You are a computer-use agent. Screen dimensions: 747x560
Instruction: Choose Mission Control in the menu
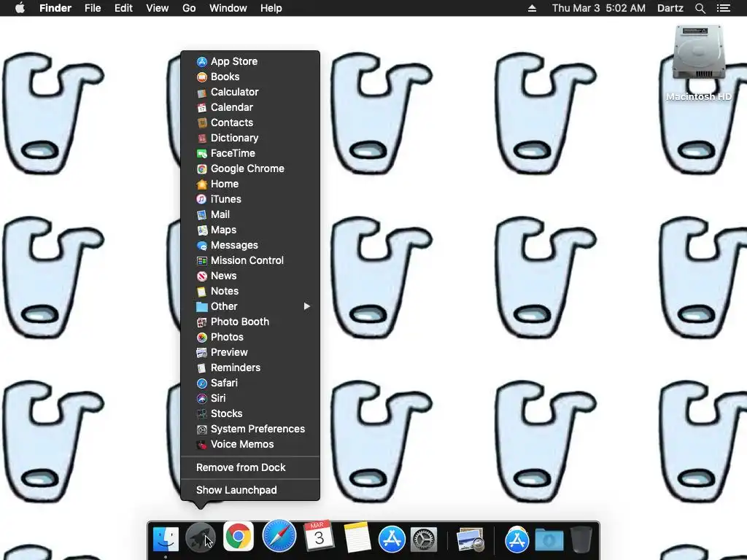tap(250, 260)
